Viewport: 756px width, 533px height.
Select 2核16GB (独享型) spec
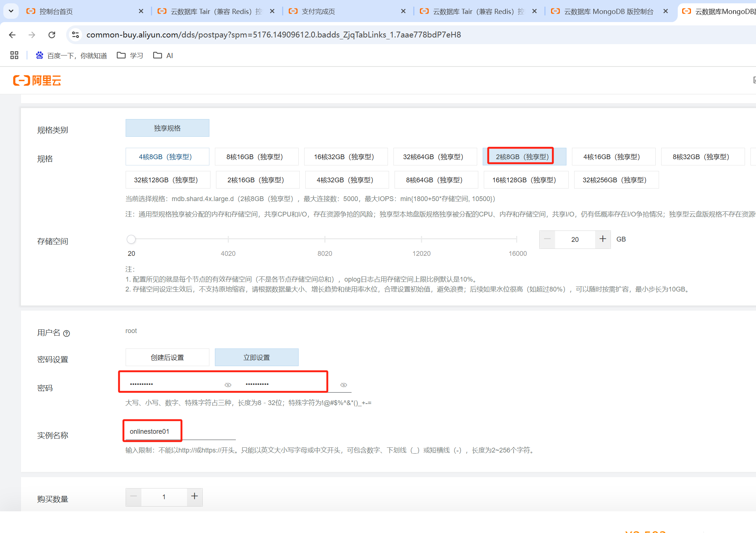click(258, 180)
